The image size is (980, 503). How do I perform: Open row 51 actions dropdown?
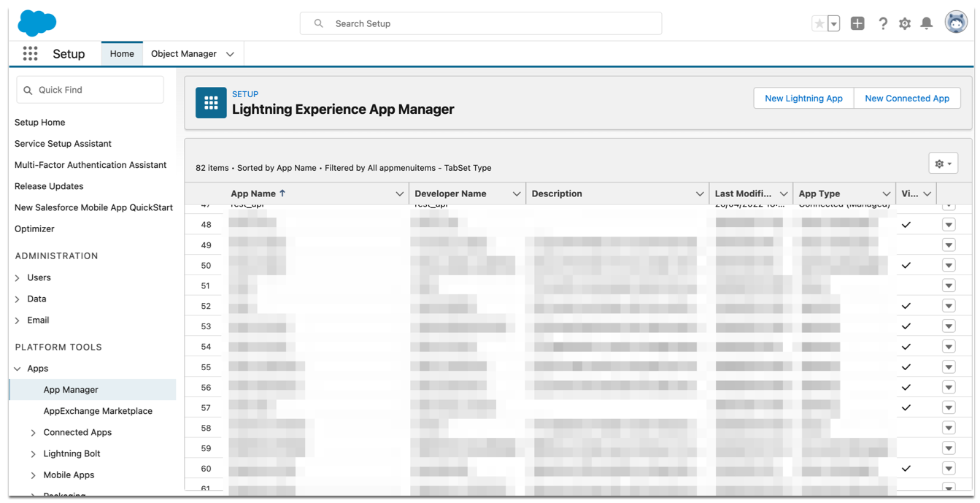pyautogui.click(x=949, y=285)
